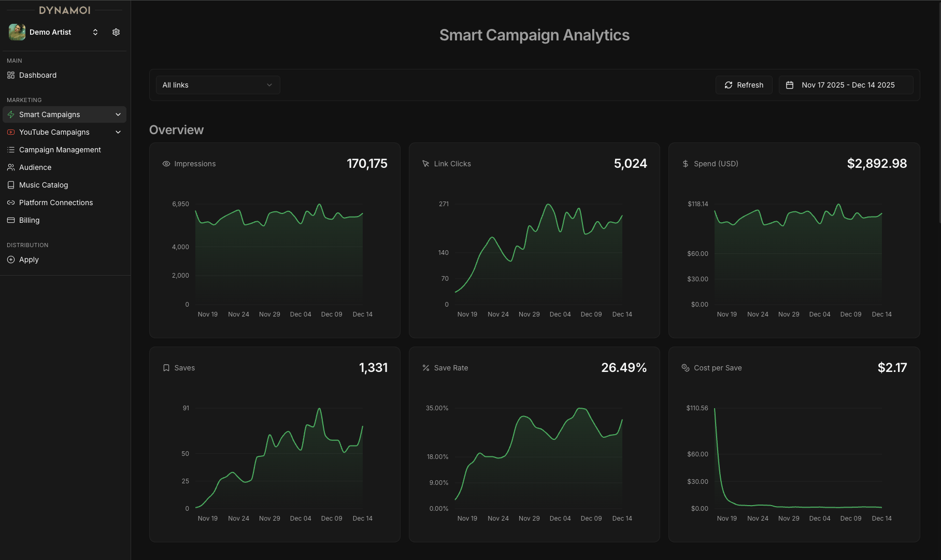Select the Smart Campaigns menu entry
Screen dimensions: 941x560
[49, 114]
